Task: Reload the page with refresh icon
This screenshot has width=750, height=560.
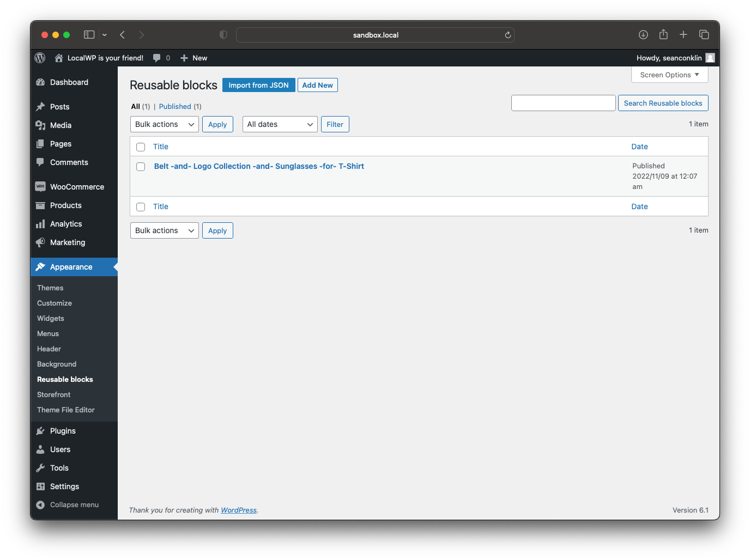Action: (x=507, y=35)
